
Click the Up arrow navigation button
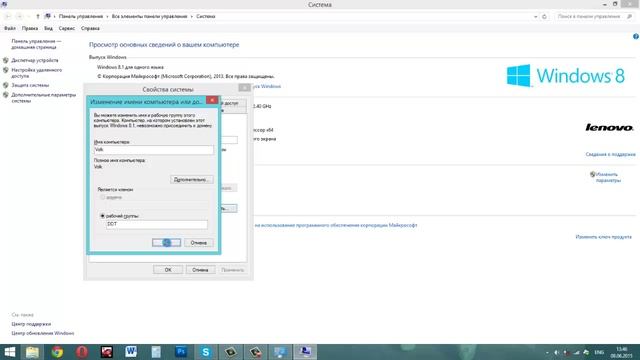point(38,16)
